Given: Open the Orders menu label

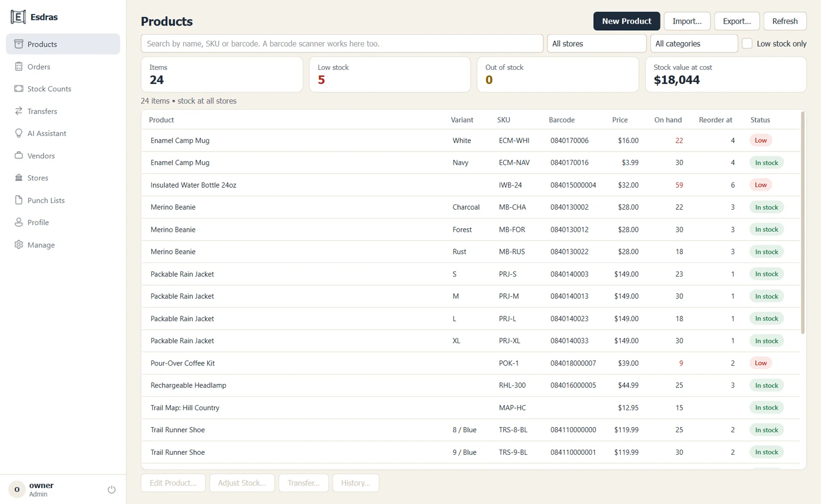Looking at the screenshot, I should (39, 67).
